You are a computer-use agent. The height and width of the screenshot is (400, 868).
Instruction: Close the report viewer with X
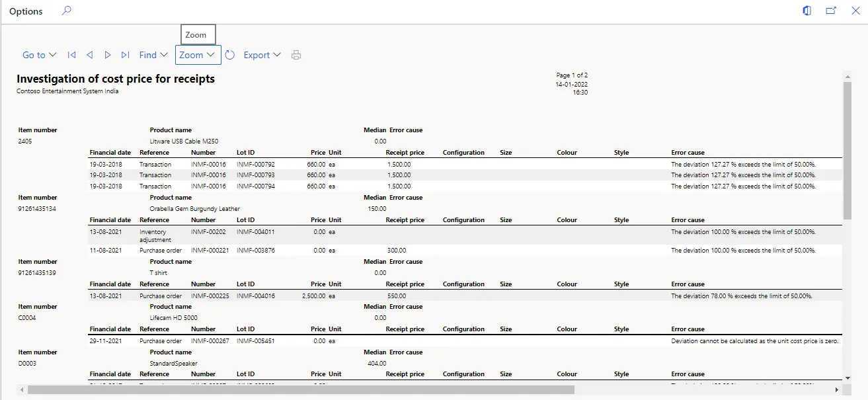tap(855, 11)
